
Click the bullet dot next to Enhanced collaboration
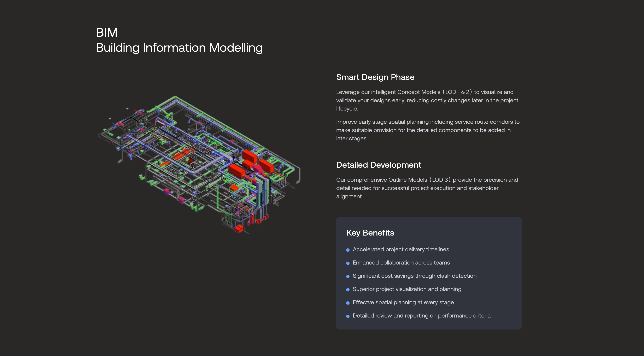click(x=348, y=263)
